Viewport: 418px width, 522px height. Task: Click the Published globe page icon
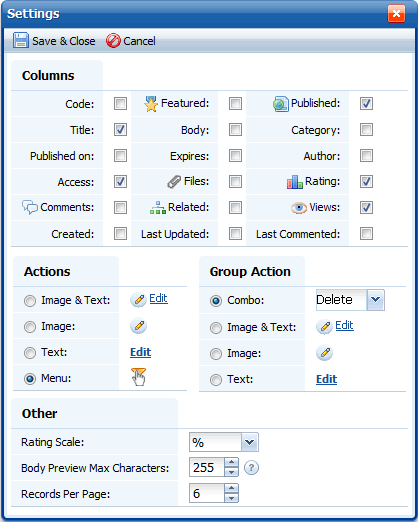(x=281, y=104)
